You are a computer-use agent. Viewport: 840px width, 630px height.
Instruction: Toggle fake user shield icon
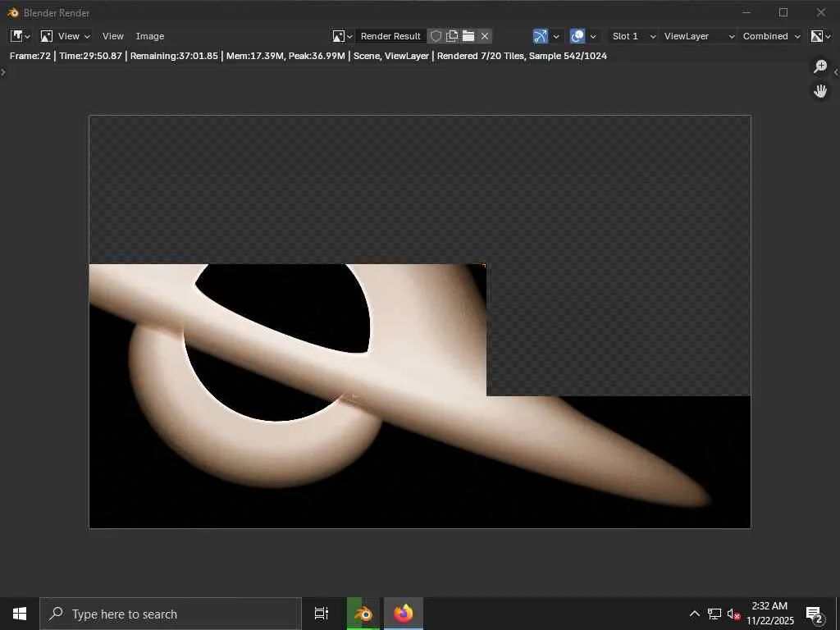coord(436,36)
